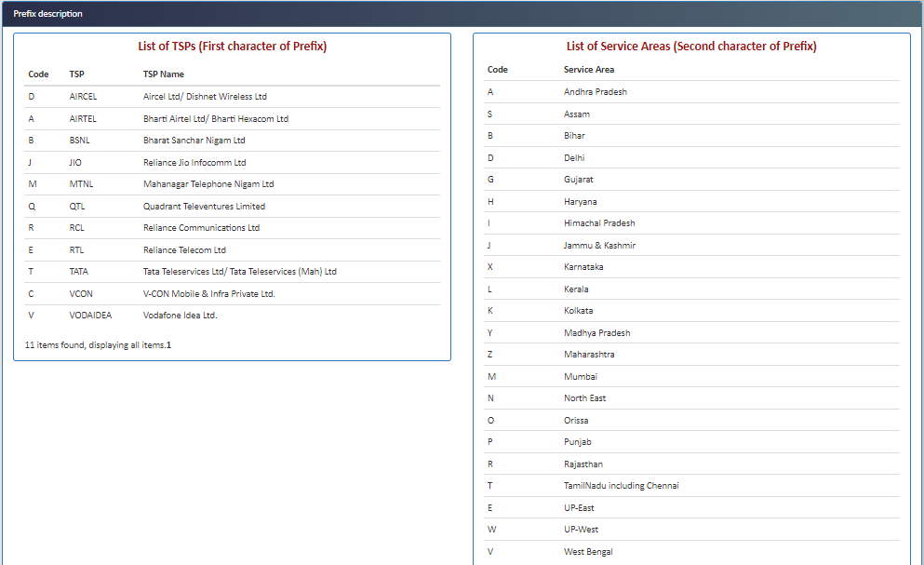Select the Maharashtra service area
Image resolution: width=924 pixels, height=565 pixels.
pos(589,355)
